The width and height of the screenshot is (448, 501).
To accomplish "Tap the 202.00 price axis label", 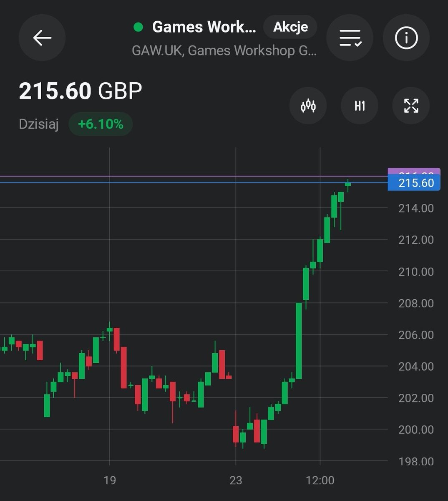I will click(x=416, y=398).
